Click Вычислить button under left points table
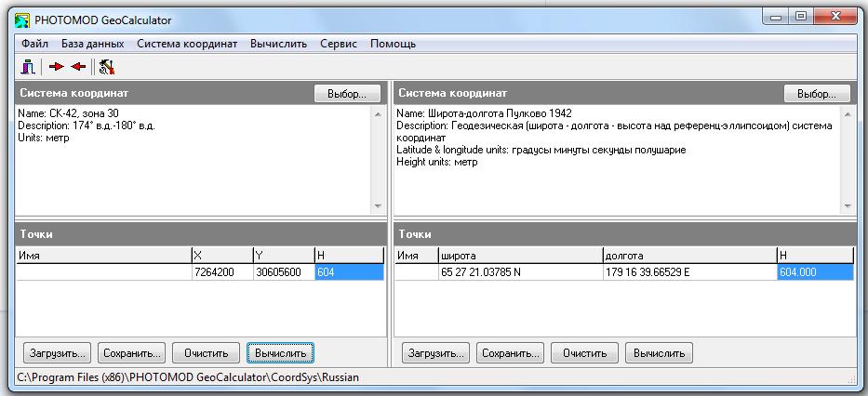 coord(280,353)
